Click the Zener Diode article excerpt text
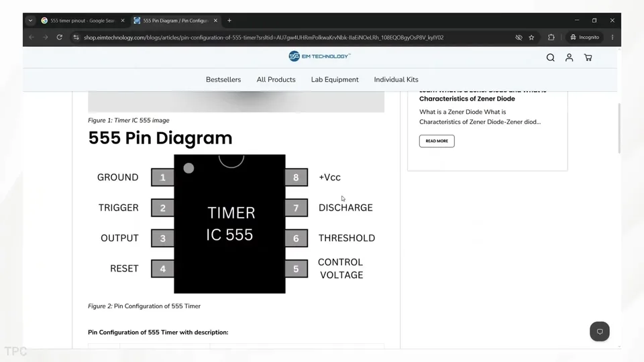The width and height of the screenshot is (644, 362). [x=480, y=117]
